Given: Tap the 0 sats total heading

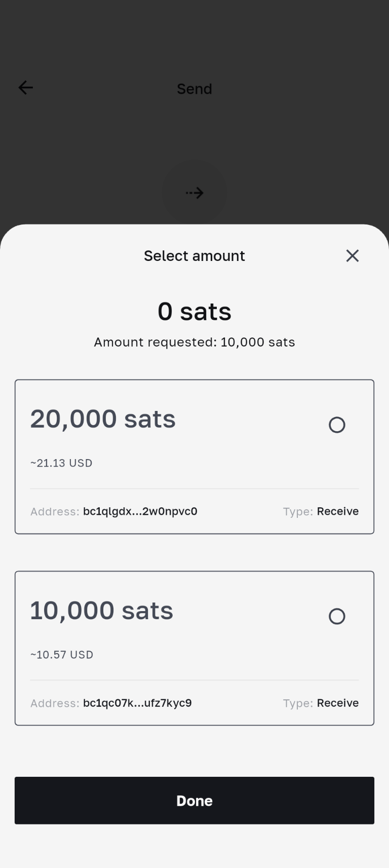Looking at the screenshot, I should tap(194, 311).
